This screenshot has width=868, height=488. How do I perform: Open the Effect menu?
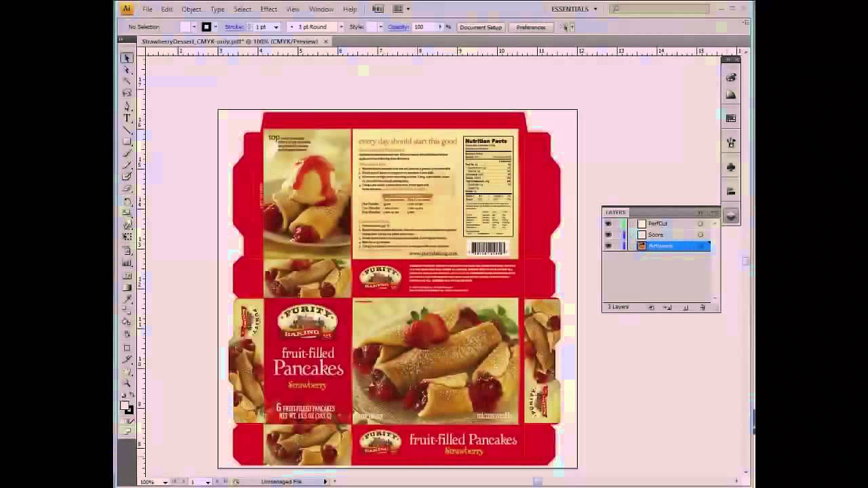269,9
